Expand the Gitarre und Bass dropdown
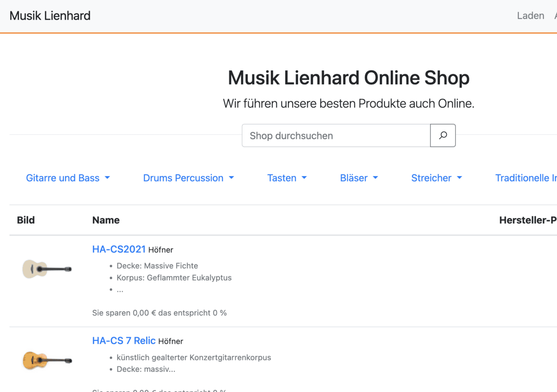 pos(68,178)
